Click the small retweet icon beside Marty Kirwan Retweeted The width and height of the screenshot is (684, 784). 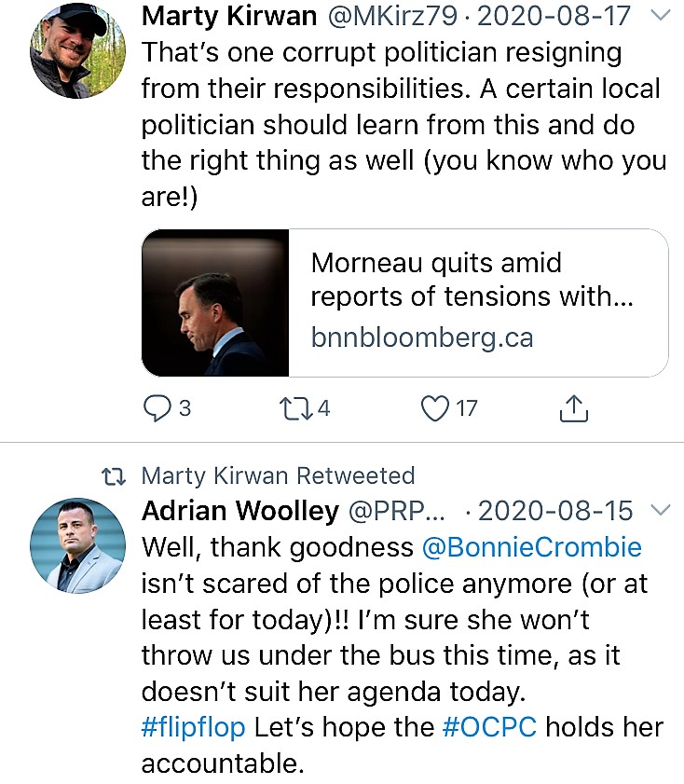114,476
